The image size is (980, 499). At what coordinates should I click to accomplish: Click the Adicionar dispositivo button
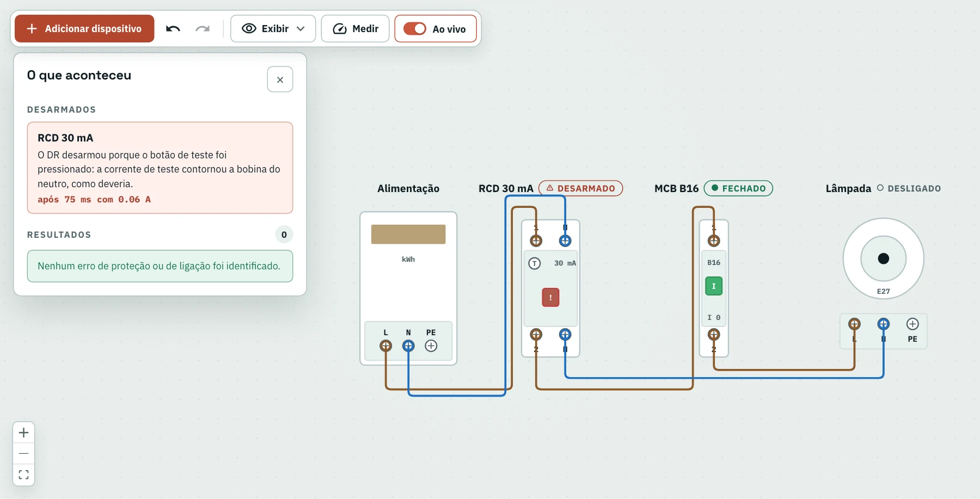tap(84, 29)
